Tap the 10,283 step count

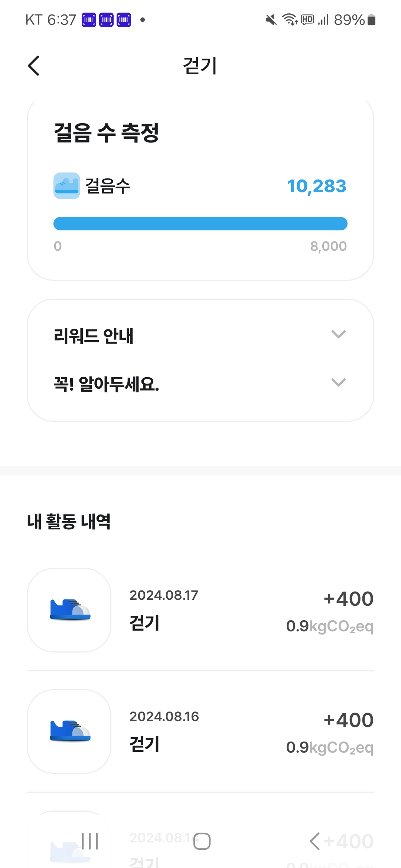tap(317, 186)
